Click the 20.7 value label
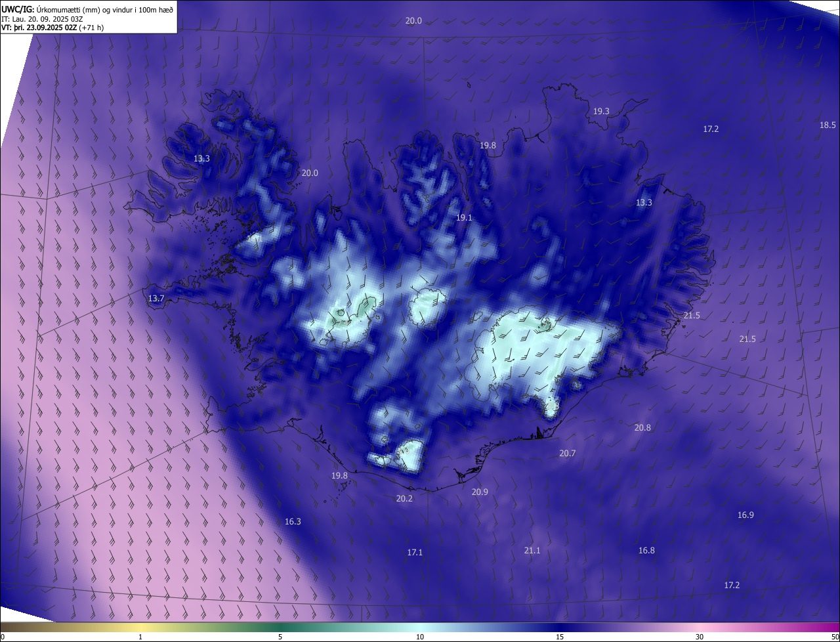 pyautogui.click(x=568, y=454)
